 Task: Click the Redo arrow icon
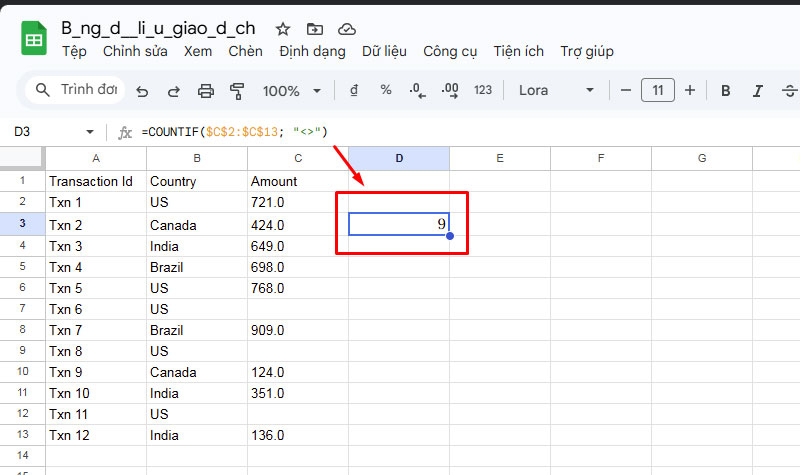pyautogui.click(x=173, y=91)
